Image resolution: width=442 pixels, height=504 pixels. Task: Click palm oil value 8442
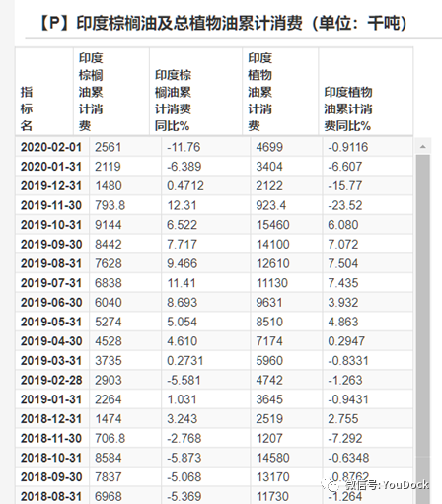pyautogui.click(x=125, y=244)
